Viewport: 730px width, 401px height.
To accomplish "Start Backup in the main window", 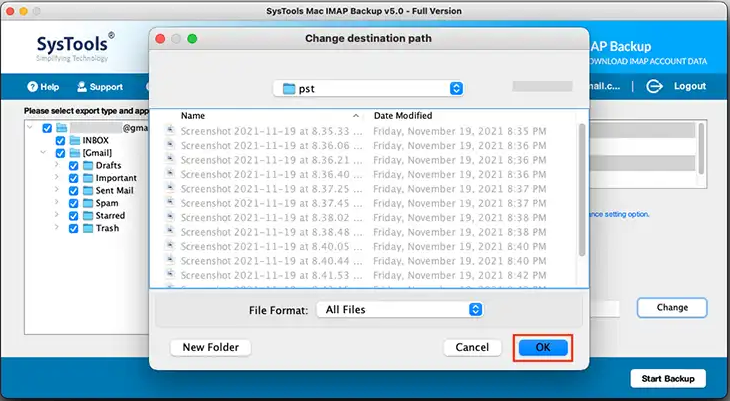I will (668, 379).
